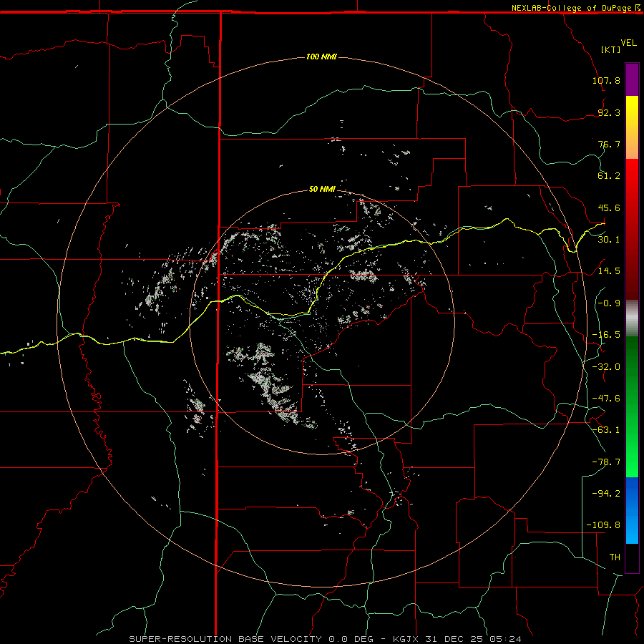Select the blue segment of velocity color scale
Screen dimensions: 644x644
[632, 510]
